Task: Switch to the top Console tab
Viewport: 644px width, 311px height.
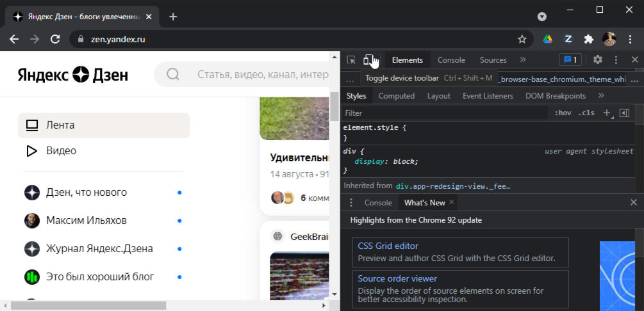Action: point(451,60)
